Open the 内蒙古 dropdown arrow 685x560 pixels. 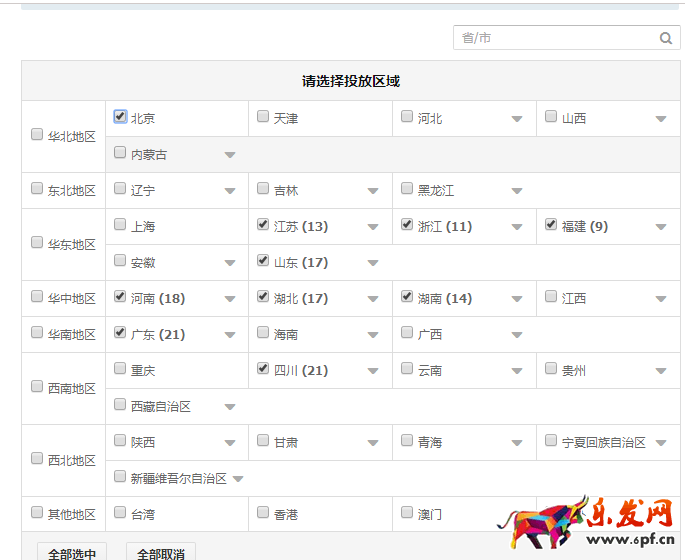[230, 155]
